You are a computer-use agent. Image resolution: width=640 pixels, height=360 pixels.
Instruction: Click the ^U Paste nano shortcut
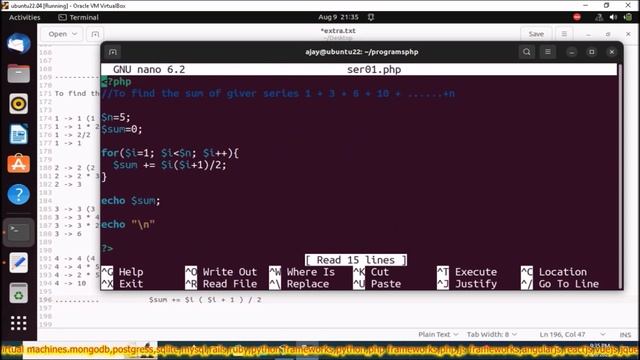click(377, 284)
